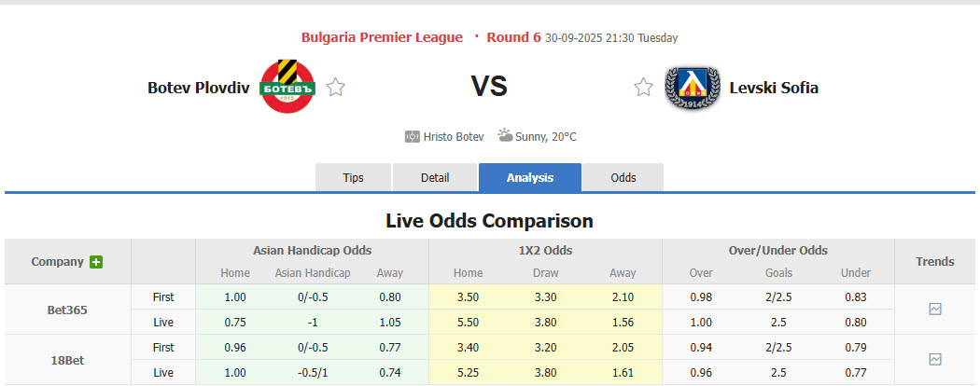Screen dimensions: 980x386
Task: Click the sunny weather icon
Action: 505,136
